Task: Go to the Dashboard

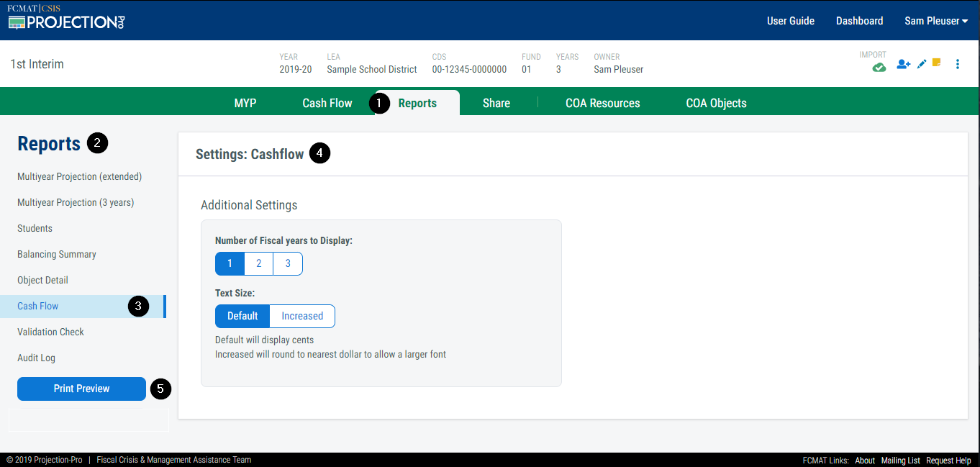Action: [859, 21]
